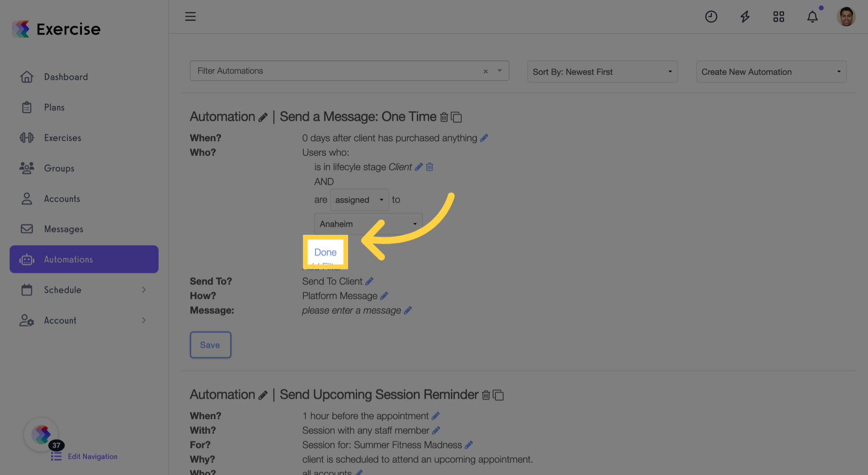The image size is (868, 475).
Task: Edit the first Automation name pencil
Action: (x=263, y=118)
